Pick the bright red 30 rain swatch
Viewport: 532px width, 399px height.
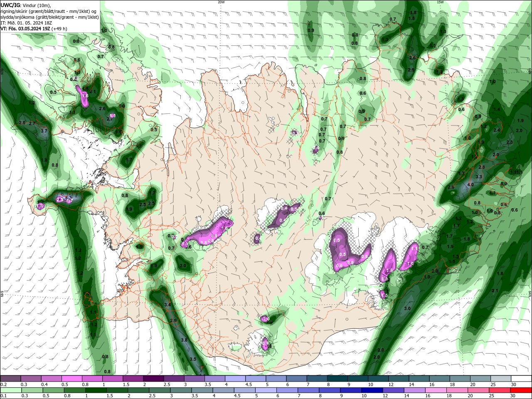click(x=521, y=390)
